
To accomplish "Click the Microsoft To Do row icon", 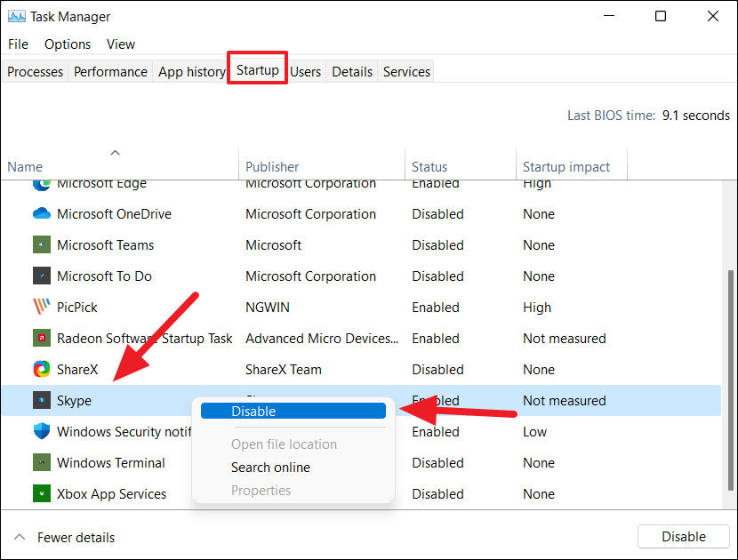I will (42, 276).
